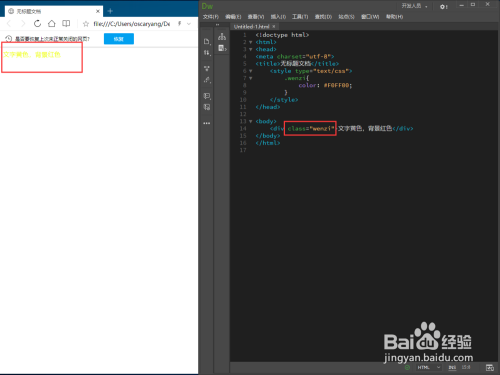This screenshot has height=375, width=500.
Task: Open the 查找(D) menu
Action: pos(323,17)
